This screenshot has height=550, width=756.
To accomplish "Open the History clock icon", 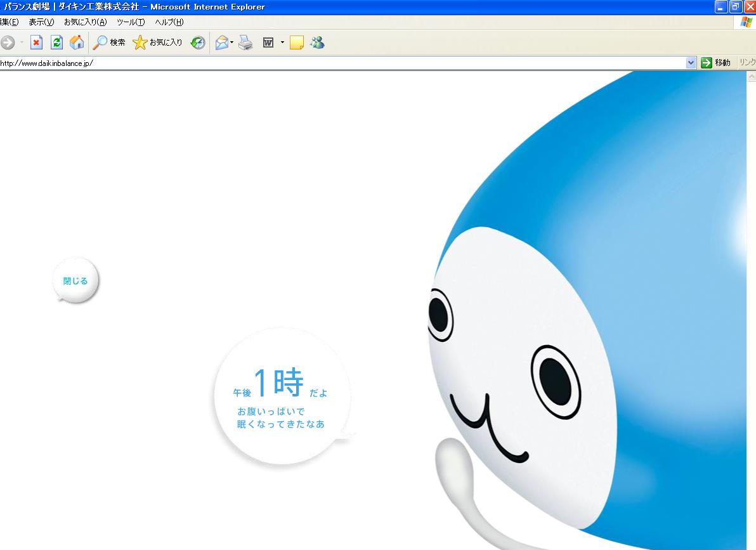I will tap(198, 43).
